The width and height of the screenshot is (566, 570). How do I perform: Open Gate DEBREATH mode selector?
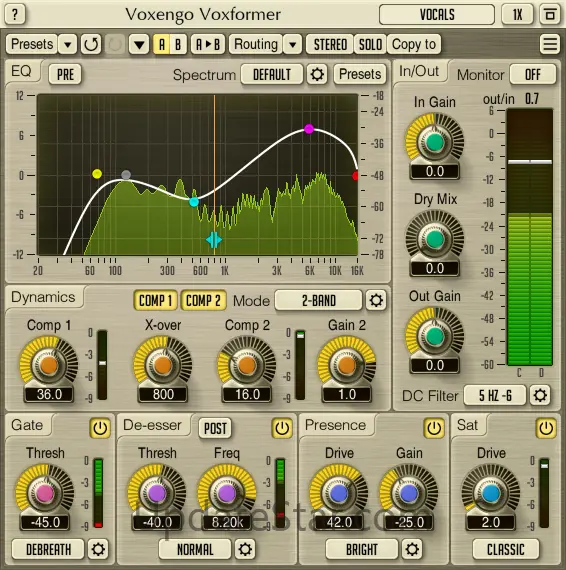click(48, 549)
